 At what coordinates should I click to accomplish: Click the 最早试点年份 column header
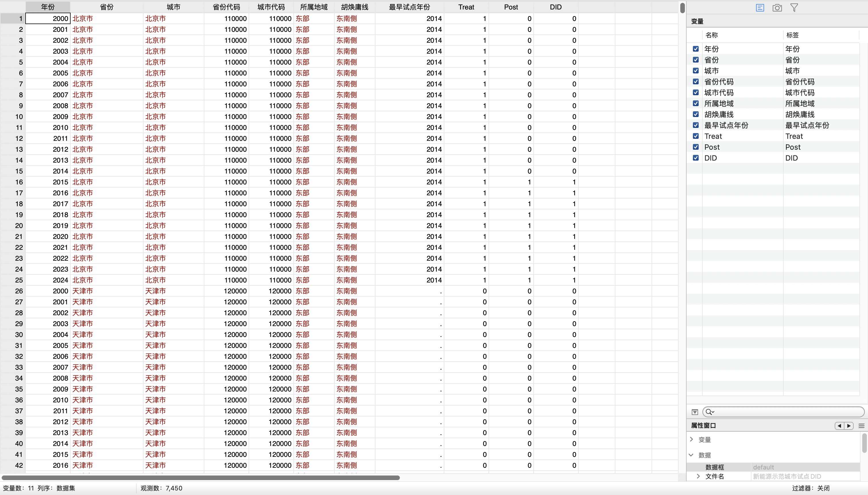[409, 7]
